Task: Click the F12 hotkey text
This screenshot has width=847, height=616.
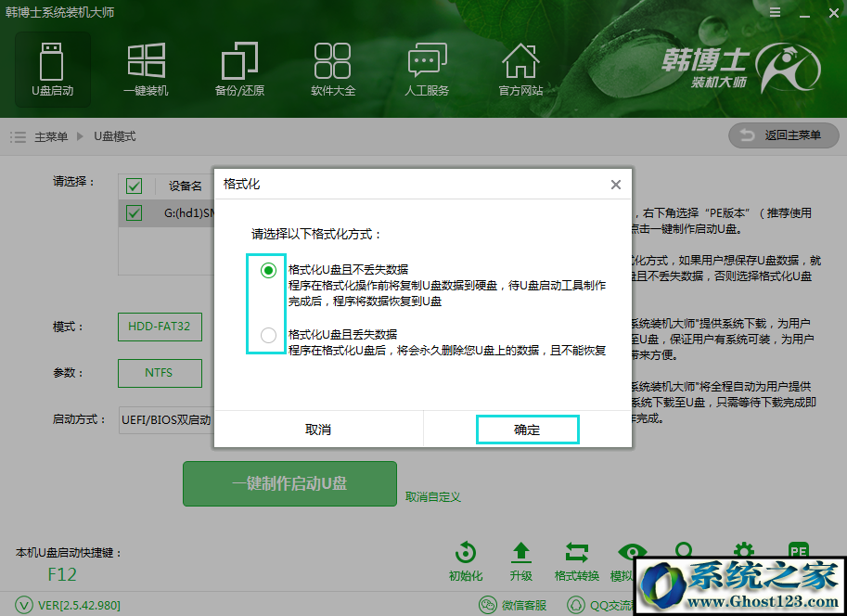Action: (x=62, y=574)
